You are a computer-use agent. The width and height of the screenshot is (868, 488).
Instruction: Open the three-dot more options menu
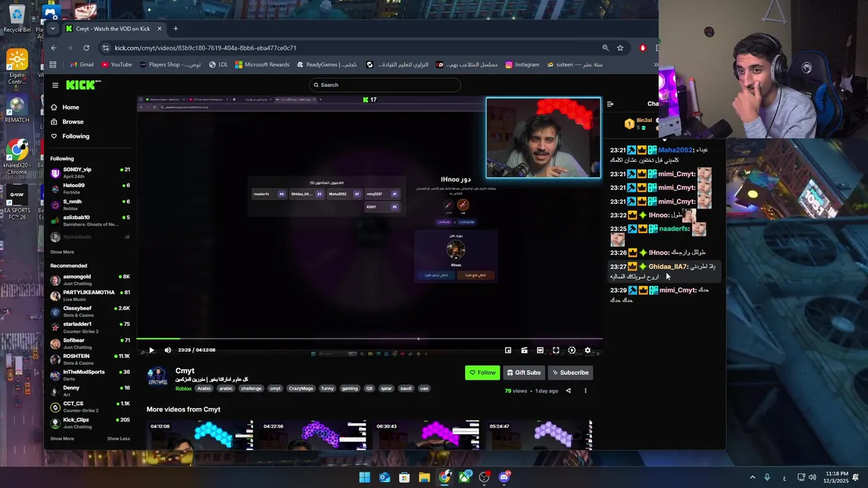coord(585,391)
